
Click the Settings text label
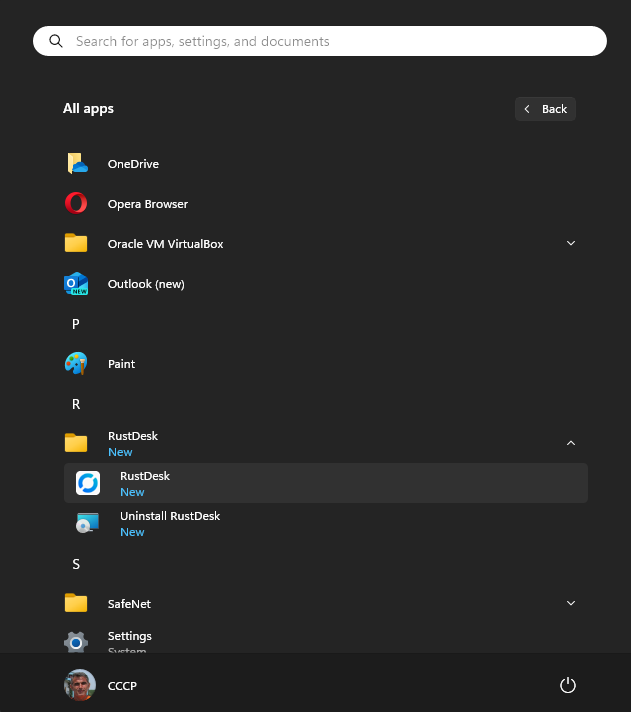[x=130, y=636]
